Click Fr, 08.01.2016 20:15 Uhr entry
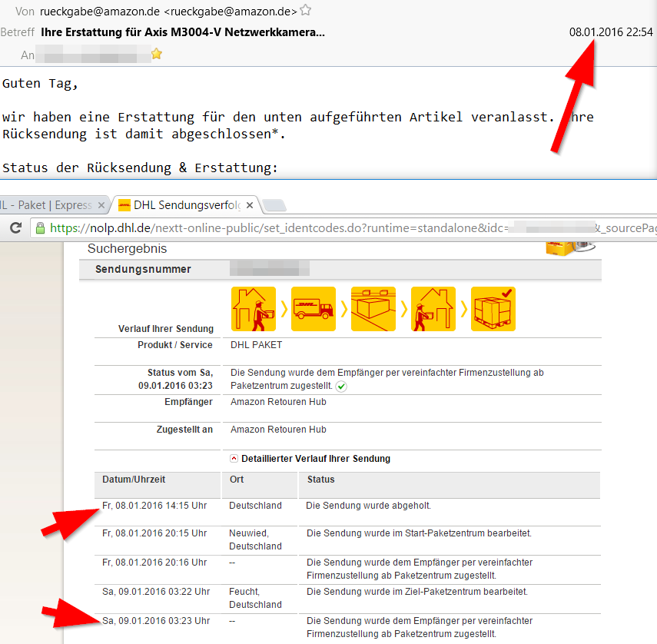This screenshot has height=644, width=657. (x=154, y=533)
